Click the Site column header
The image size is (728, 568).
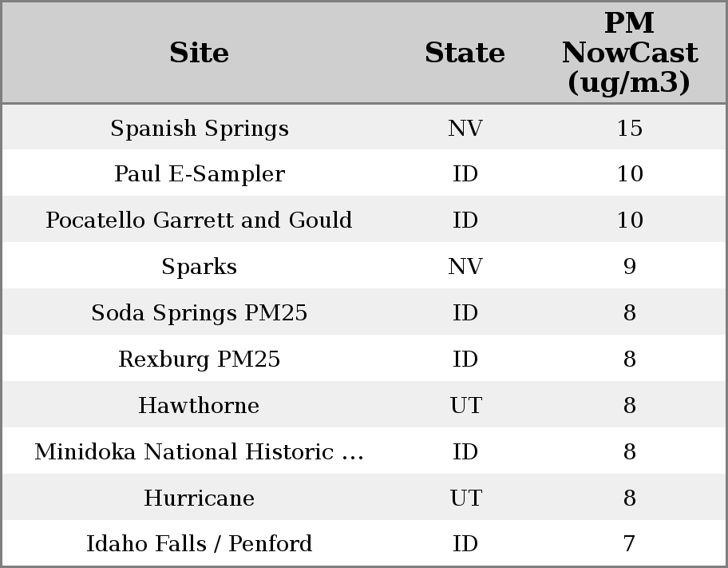[199, 53]
